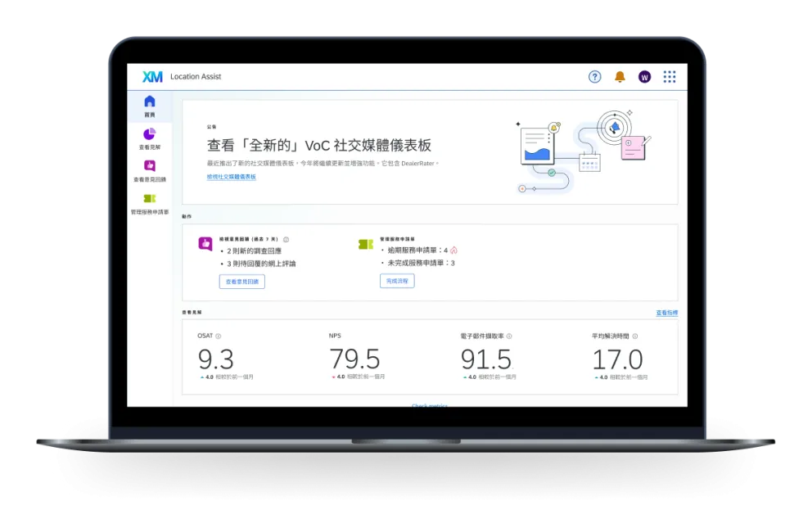Open the app grid waffle menu

(x=669, y=76)
